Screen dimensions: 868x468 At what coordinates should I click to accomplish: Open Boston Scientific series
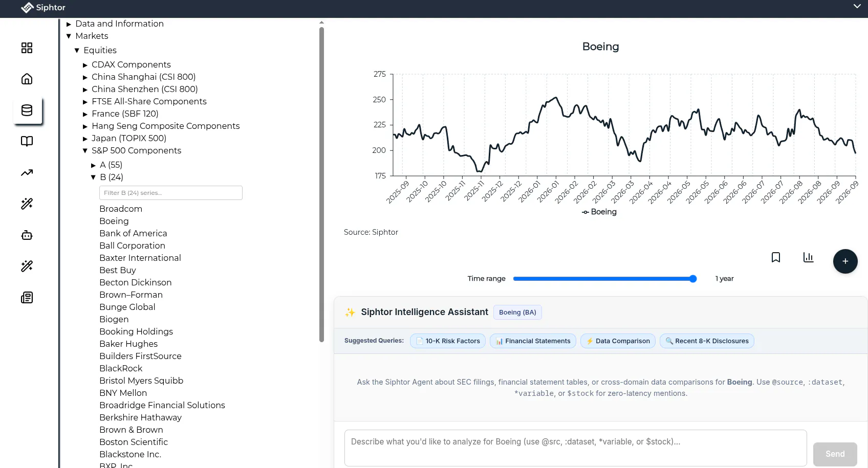[134, 442]
